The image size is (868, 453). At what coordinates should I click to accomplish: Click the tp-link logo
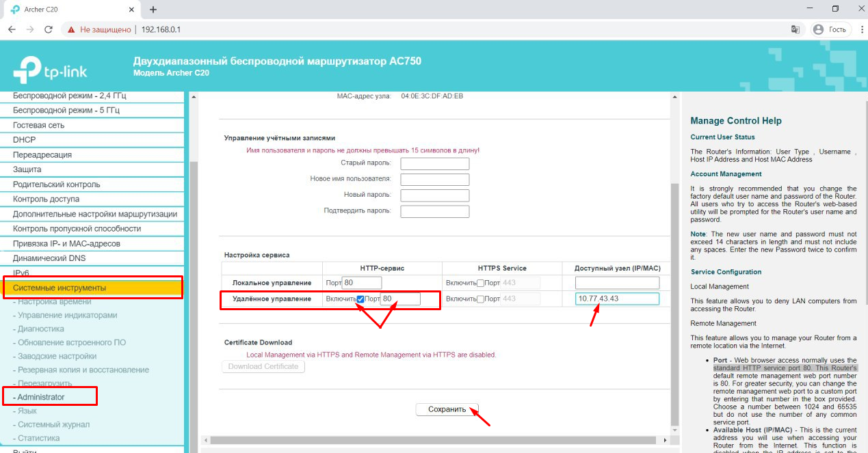(50, 68)
